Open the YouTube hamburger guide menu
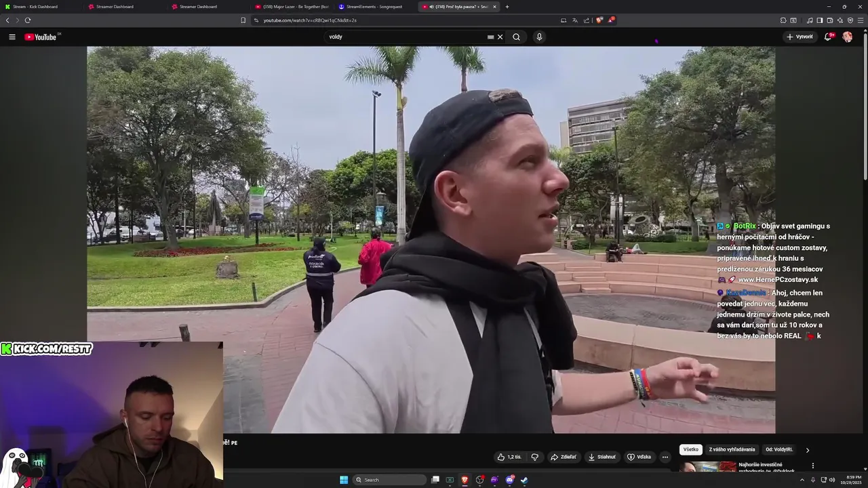Image resolution: width=868 pixels, height=488 pixels. pyautogui.click(x=12, y=37)
